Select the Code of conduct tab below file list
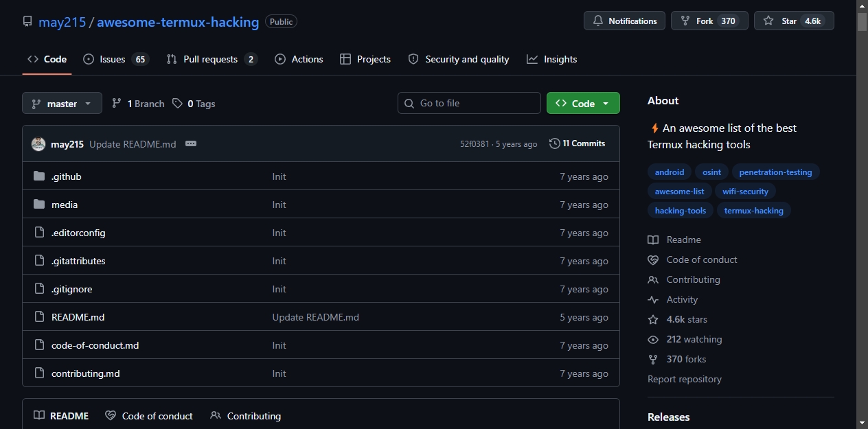Viewport: 868px width, 429px height. [149, 416]
